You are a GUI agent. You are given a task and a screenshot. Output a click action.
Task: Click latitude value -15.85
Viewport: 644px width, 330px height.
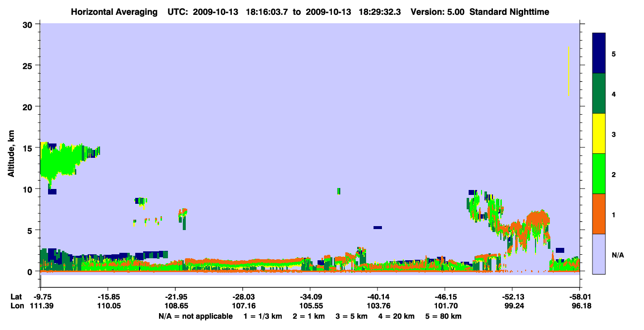(107, 297)
